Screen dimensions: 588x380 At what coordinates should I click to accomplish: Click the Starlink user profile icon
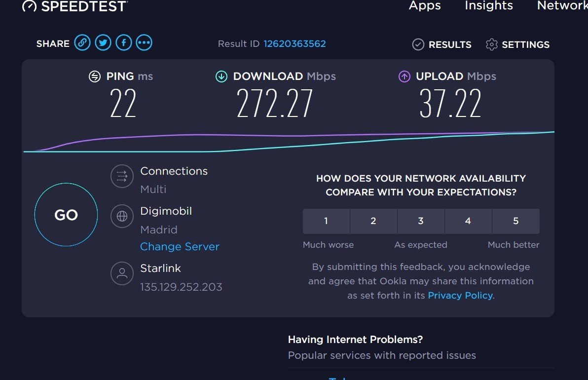pos(122,273)
